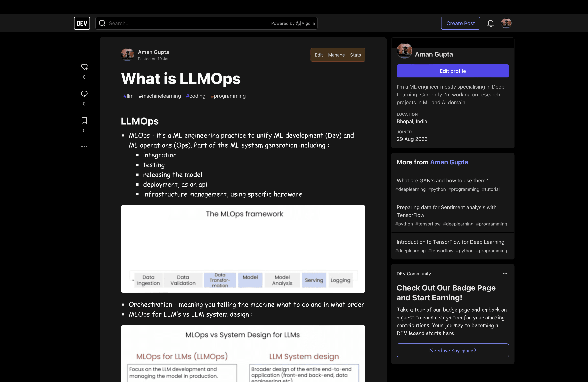Click the Need we say more? button
Image resolution: width=588 pixels, height=382 pixels.
pos(453,350)
